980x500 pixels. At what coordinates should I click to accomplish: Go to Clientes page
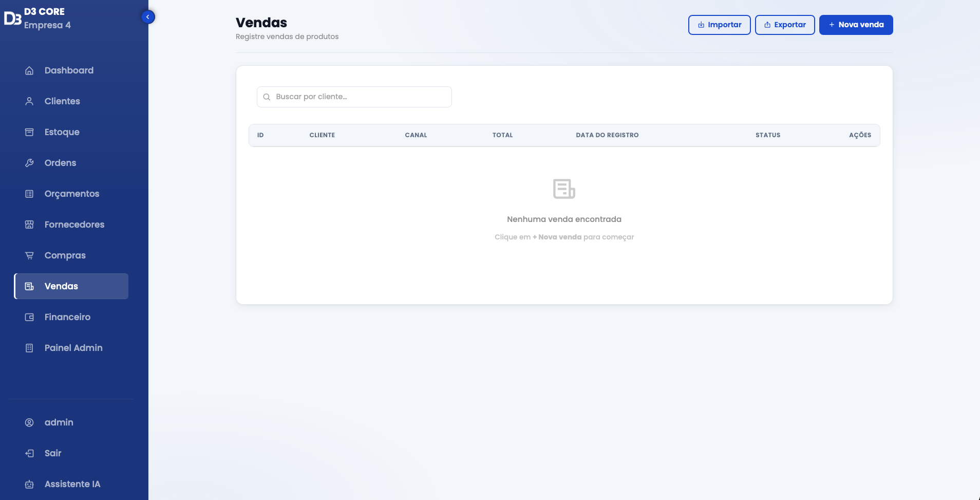click(62, 101)
